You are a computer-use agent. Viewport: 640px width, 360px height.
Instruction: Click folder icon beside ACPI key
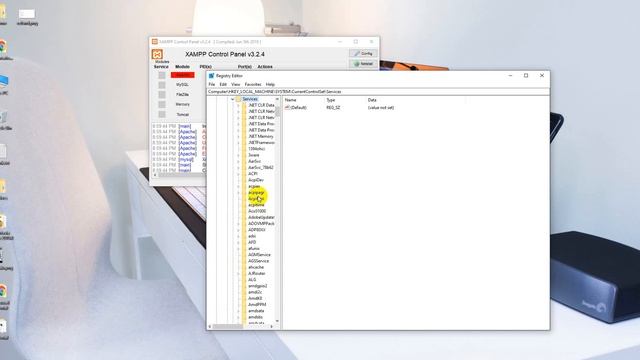click(x=244, y=174)
